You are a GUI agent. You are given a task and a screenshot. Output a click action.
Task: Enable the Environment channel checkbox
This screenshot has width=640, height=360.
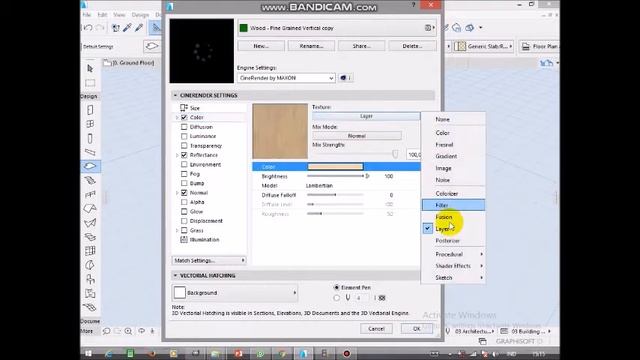[x=184, y=164]
